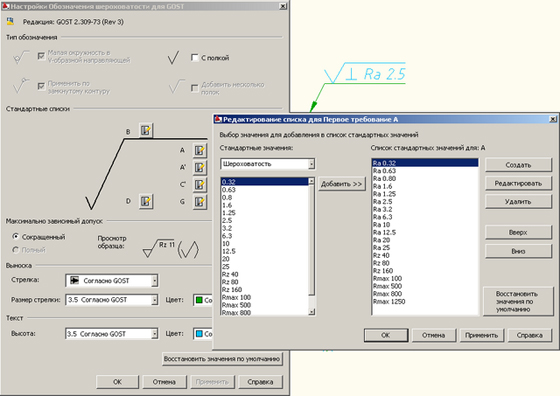
Task: Confirm with OK in list editing dialog
Action: click(x=386, y=335)
